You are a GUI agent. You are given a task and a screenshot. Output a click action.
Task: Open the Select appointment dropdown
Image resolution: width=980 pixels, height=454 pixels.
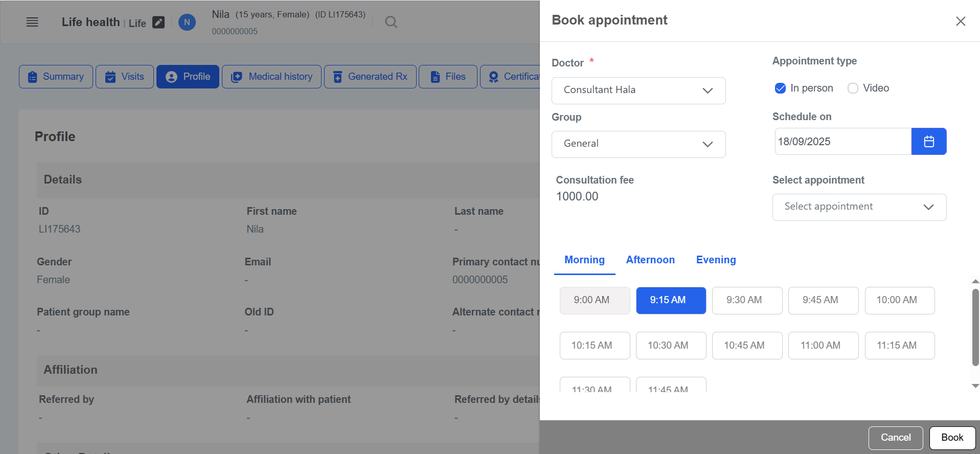[x=859, y=207]
